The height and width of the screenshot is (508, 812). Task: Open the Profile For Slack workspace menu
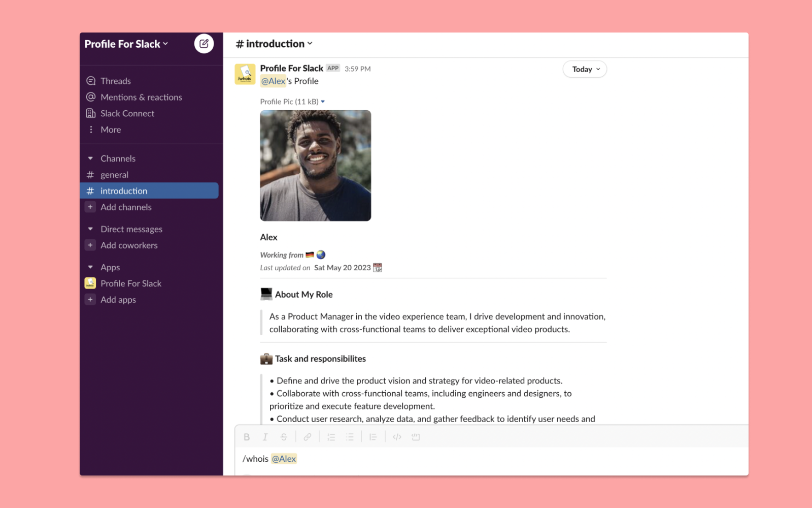pos(126,44)
